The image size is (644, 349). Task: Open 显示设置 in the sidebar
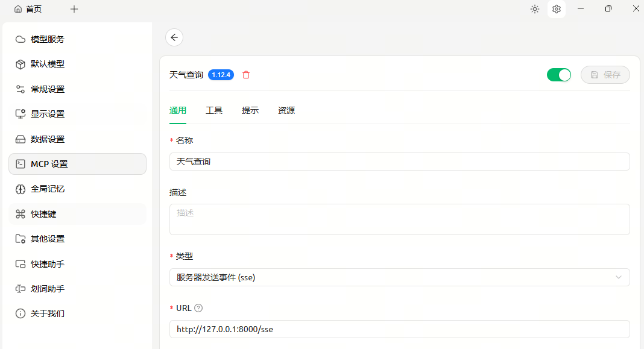coord(47,113)
